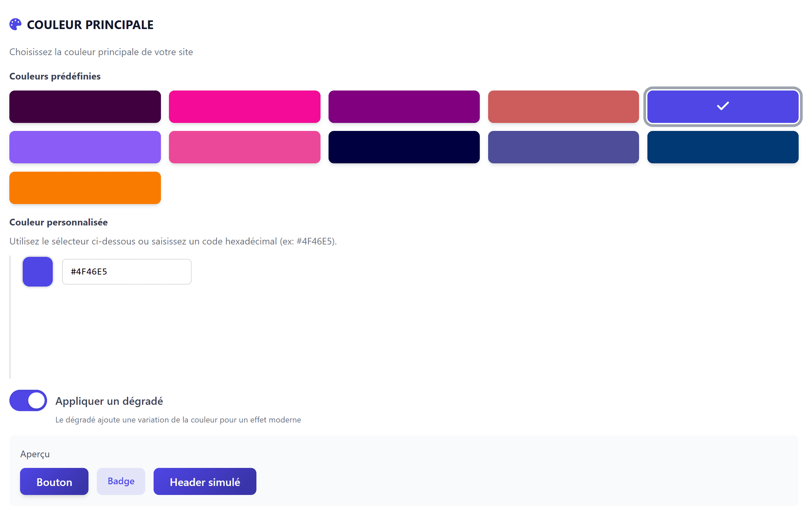Select the magenta purple predefined color

point(404,106)
